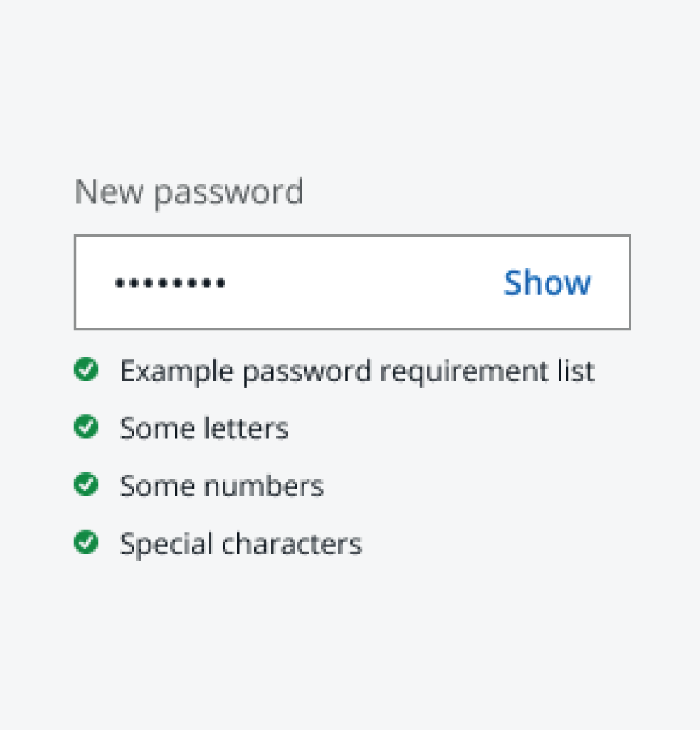Select the Example password requirement list text
The height and width of the screenshot is (730, 700).
(x=357, y=372)
